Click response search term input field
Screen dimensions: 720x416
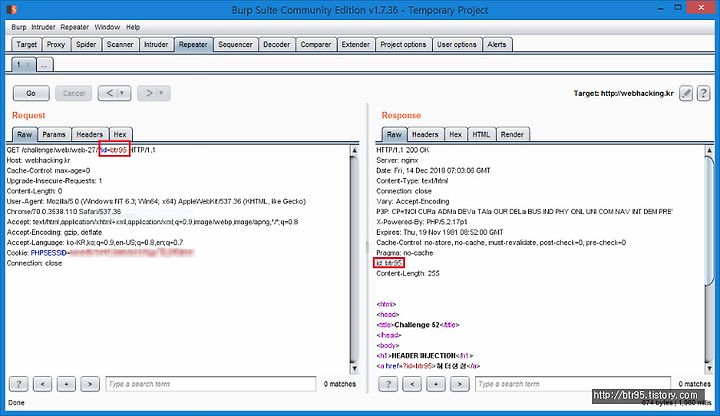(x=573, y=384)
